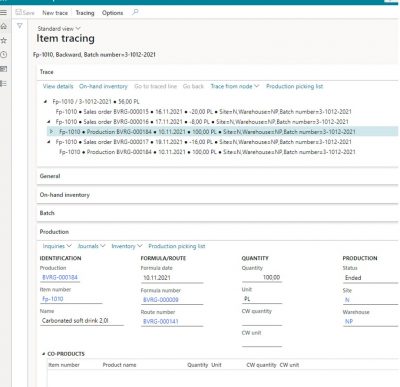The width and height of the screenshot is (400, 387).
Task: Click the Save button
Action: click(x=25, y=13)
